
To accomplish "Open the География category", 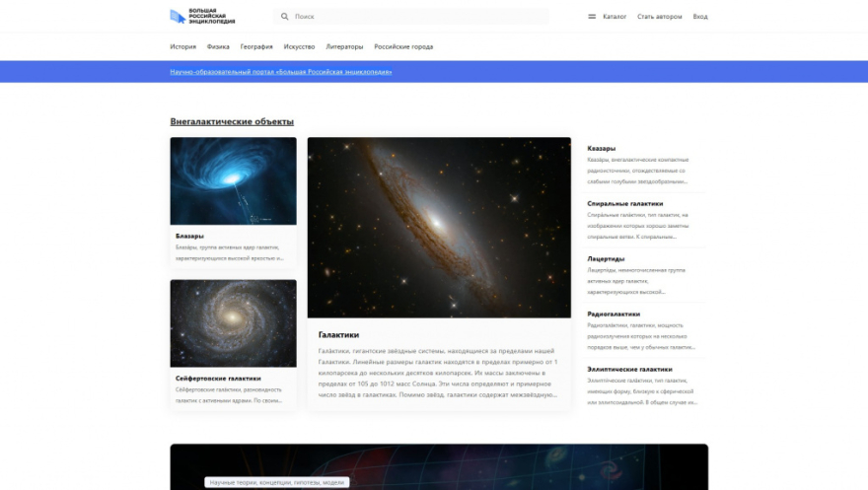I will click(256, 47).
